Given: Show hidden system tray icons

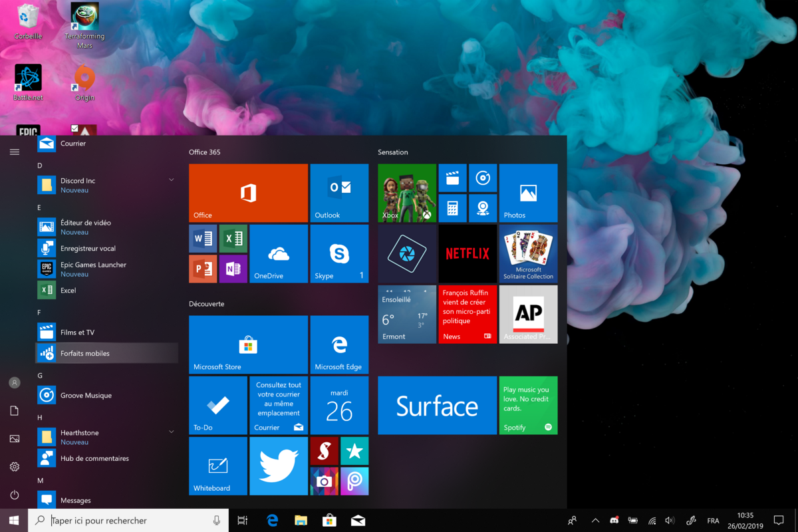Looking at the screenshot, I should pyautogui.click(x=595, y=521).
